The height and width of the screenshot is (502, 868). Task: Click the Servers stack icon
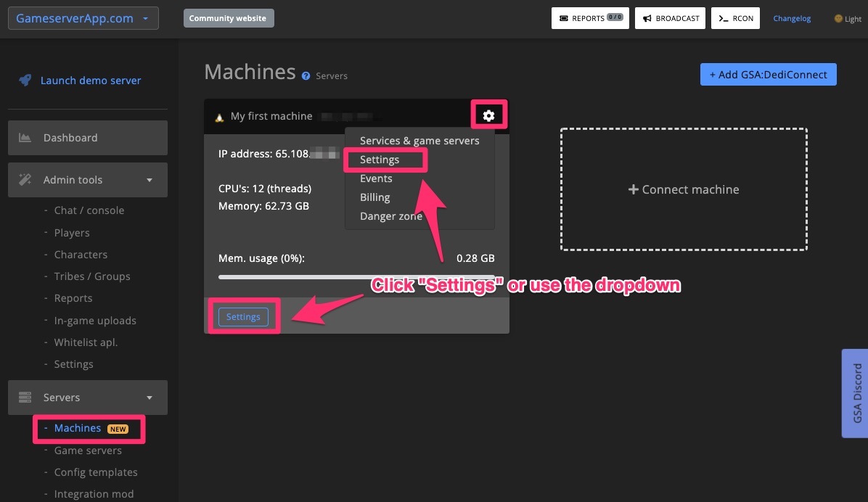point(25,397)
